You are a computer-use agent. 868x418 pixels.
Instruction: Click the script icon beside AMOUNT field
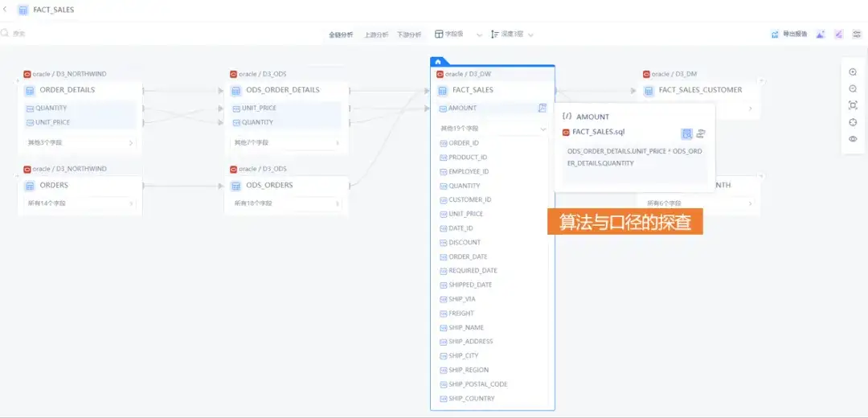tap(542, 108)
